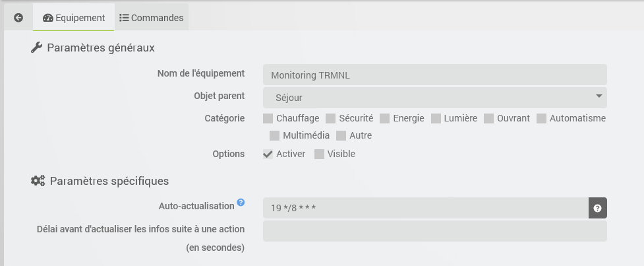Click the back arrow icon
Screen dimensions: 644x266
click(18, 18)
